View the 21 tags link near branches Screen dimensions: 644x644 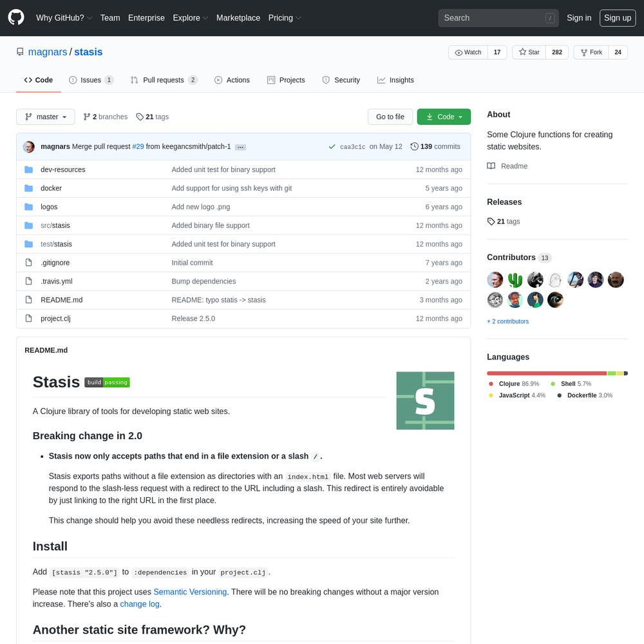click(x=153, y=117)
